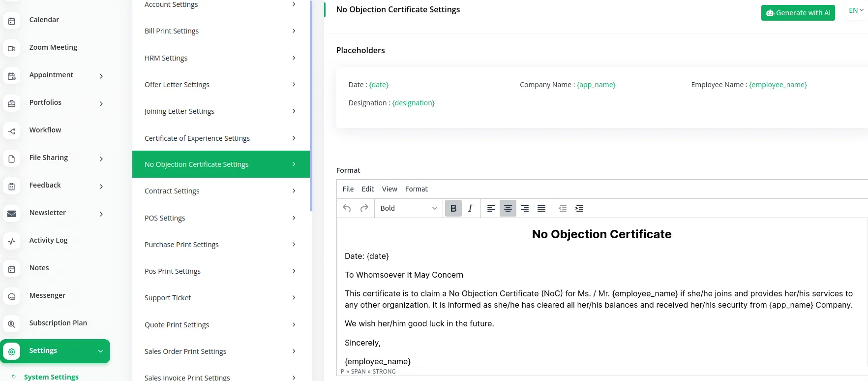
Task: Toggle center alignment button
Action: pos(508,208)
